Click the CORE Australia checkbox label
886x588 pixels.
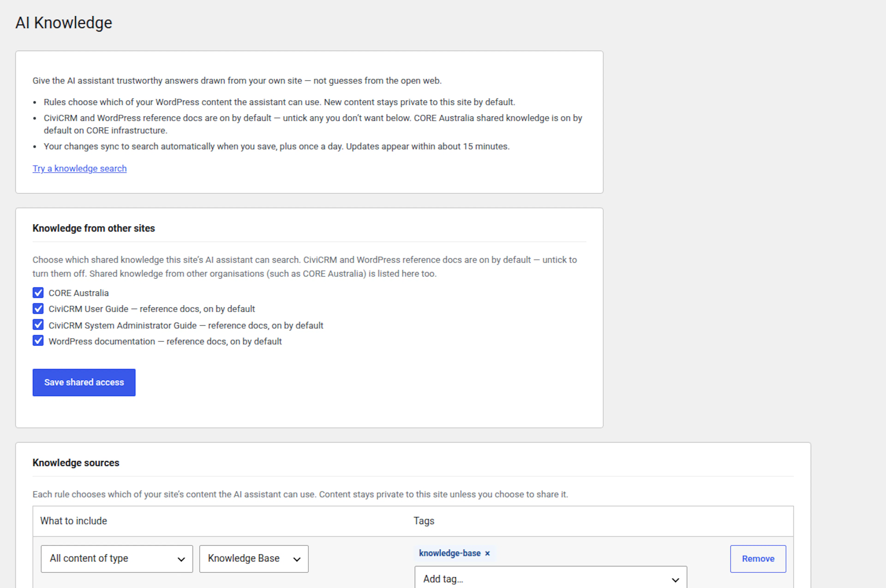pos(79,293)
